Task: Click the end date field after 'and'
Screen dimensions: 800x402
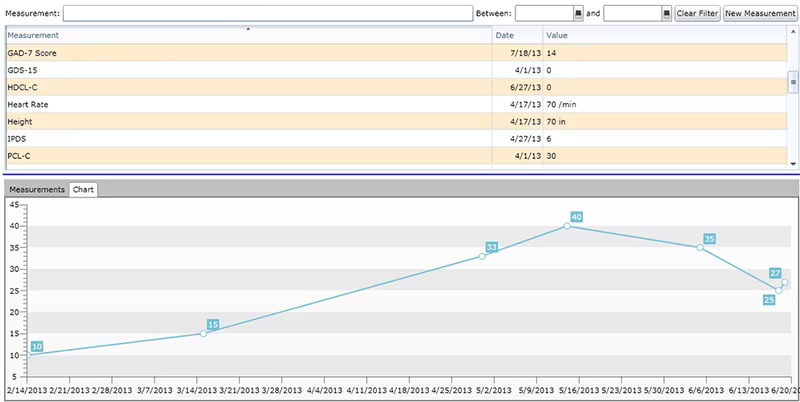Action: click(633, 13)
